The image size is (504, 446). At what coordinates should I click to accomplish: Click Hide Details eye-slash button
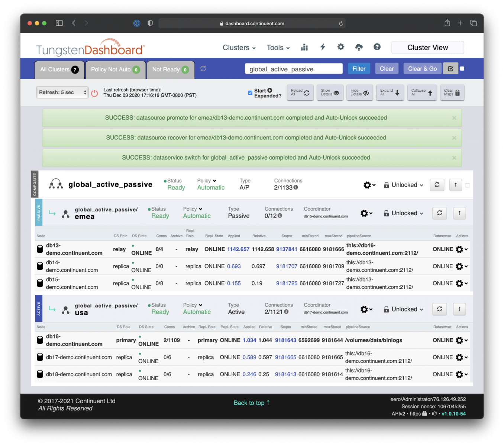(360, 93)
